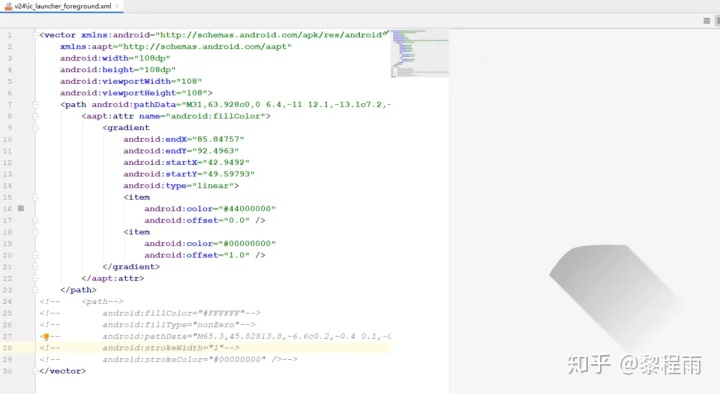The width and height of the screenshot is (720, 394).
Task: Click the fold end marker on line 17
Action: pyautogui.click(x=35, y=220)
